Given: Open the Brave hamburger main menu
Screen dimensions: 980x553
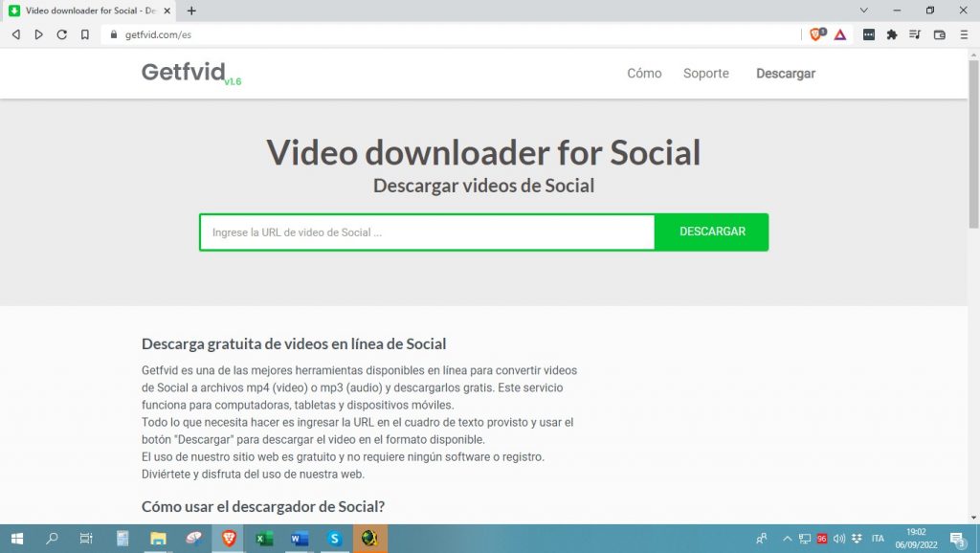Looking at the screenshot, I should click(964, 34).
